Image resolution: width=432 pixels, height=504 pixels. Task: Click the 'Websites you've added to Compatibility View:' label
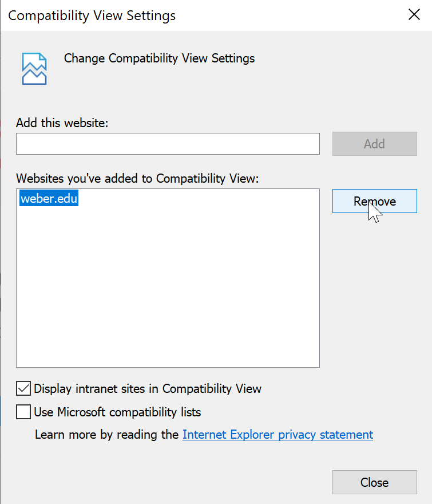(137, 179)
